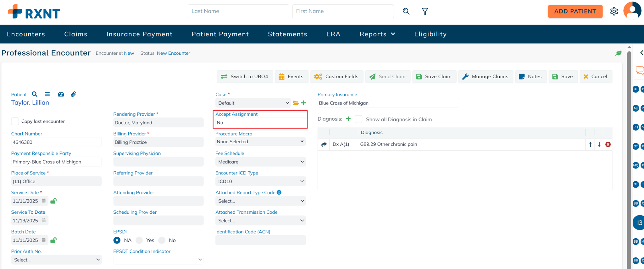
Task: Move diagnosis down with down arrow
Action: click(x=599, y=145)
